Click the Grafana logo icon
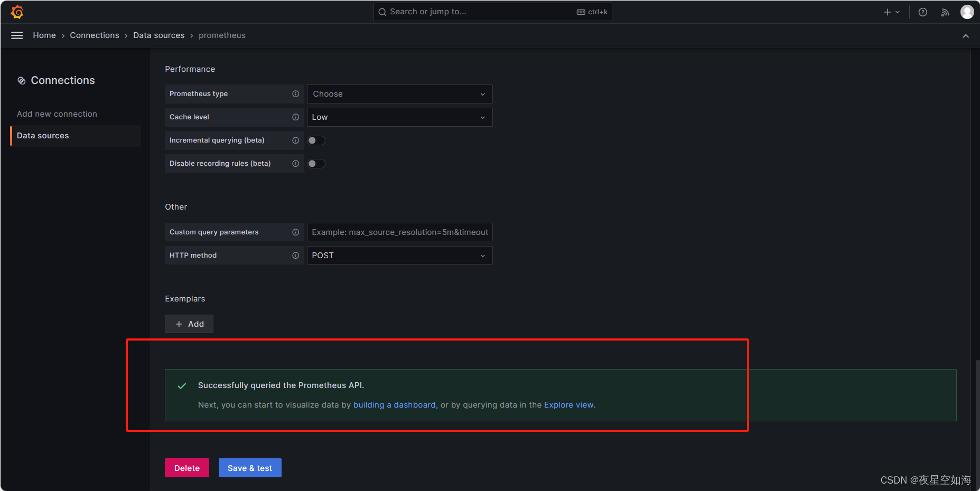The height and width of the screenshot is (491, 980). click(x=17, y=12)
